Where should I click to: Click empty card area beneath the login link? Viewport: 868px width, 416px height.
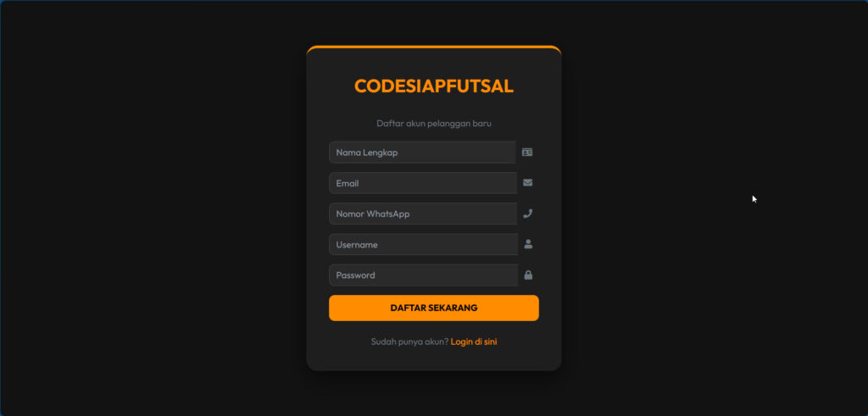click(434, 358)
